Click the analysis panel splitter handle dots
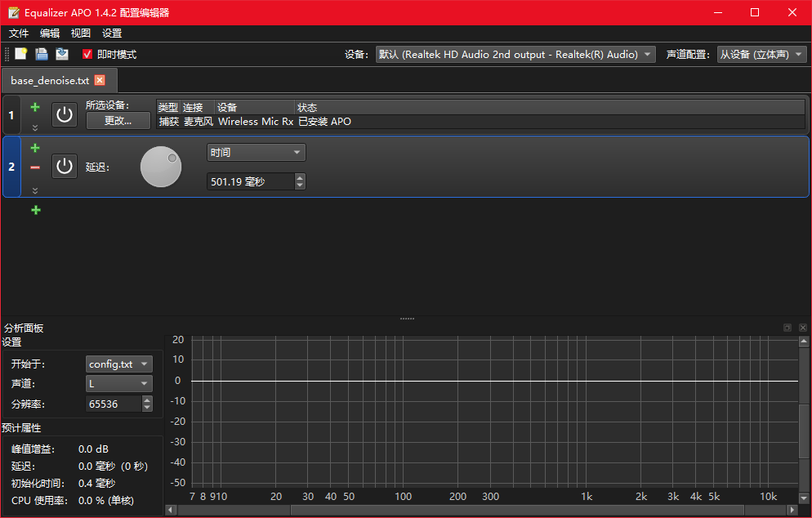Viewport: 812px width, 518px height. [407, 319]
